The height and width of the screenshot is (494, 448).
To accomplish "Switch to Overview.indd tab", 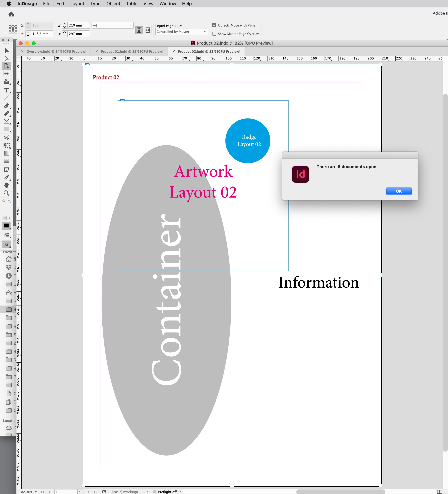I will click(x=56, y=51).
